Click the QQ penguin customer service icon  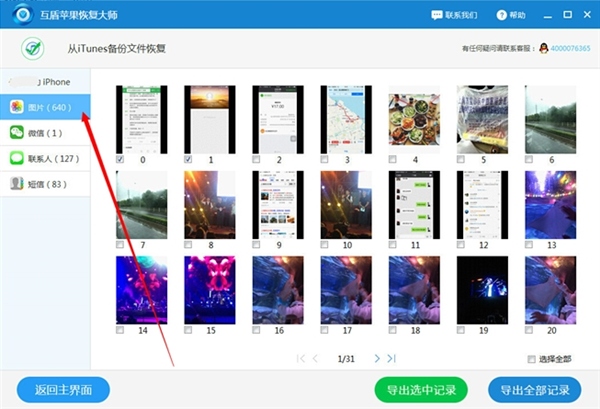[543, 48]
